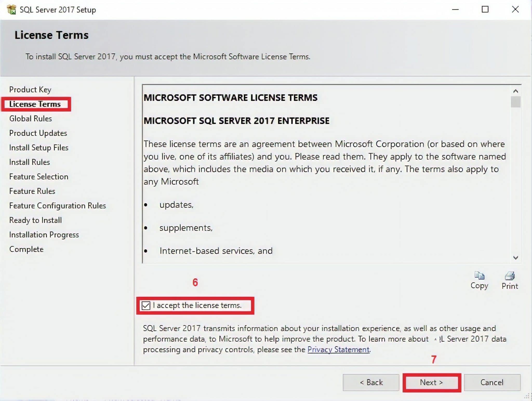Select Feature Rules step
532x401 pixels.
tap(32, 191)
